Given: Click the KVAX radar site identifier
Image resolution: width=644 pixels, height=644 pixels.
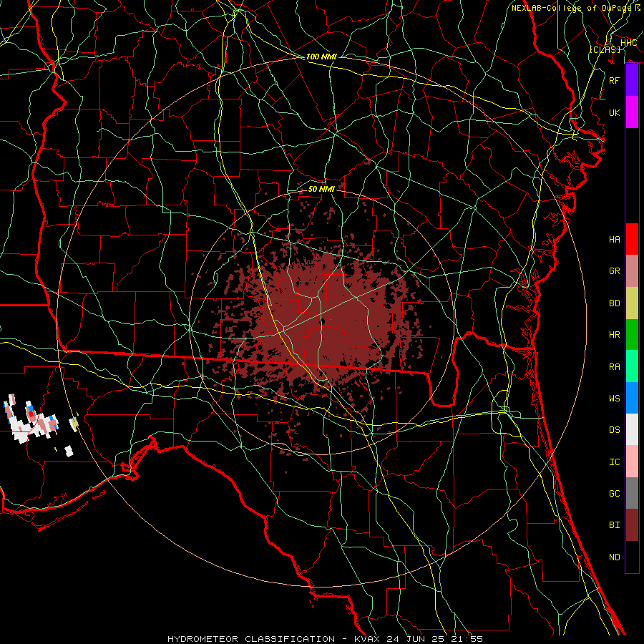Looking at the screenshot, I should pos(369,639).
